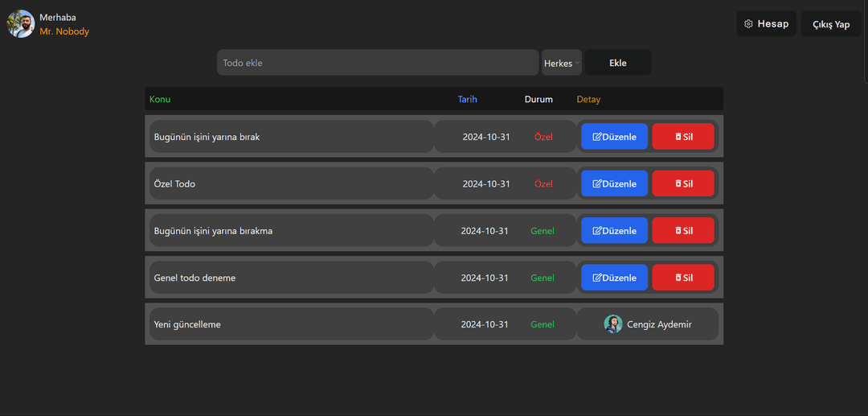Viewport: 868px width, 416px height.
Task: Click the trash icon for 'Özel Todo'
Action: 678,183
